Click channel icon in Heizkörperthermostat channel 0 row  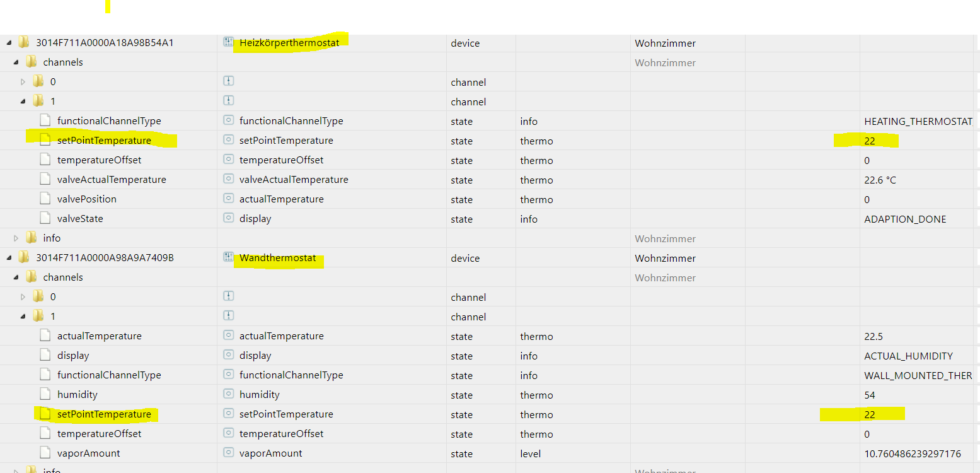pyautogui.click(x=229, y=81)
